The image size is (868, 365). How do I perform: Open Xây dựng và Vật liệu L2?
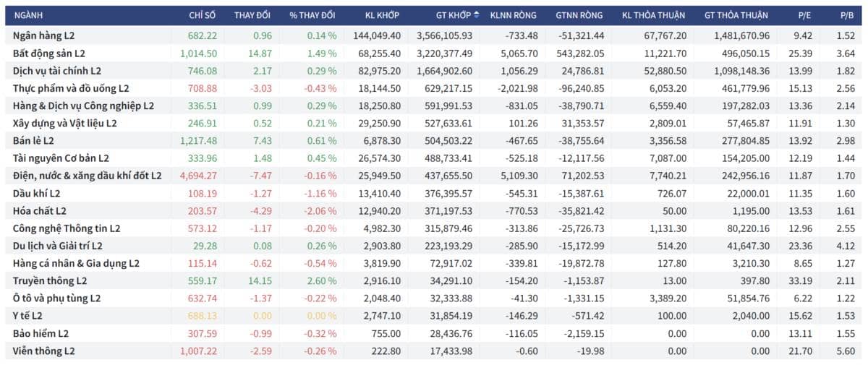click(64, 123)
